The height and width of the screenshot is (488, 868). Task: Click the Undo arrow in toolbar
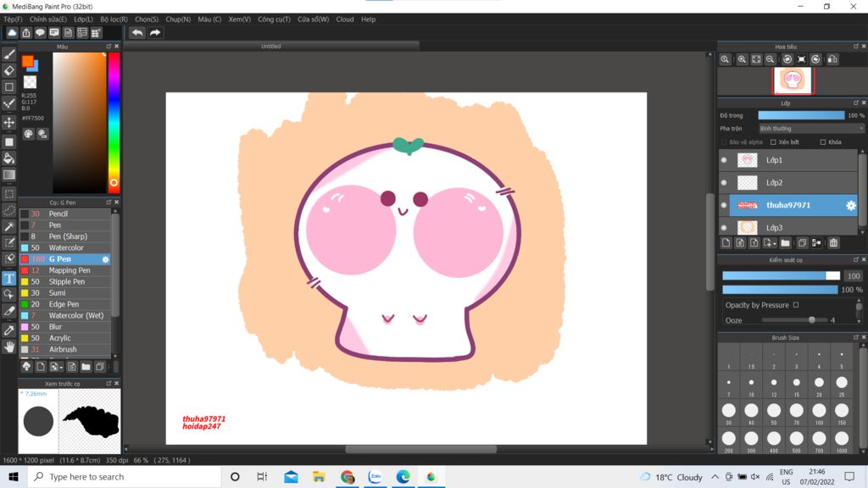(x=137, y=33)
